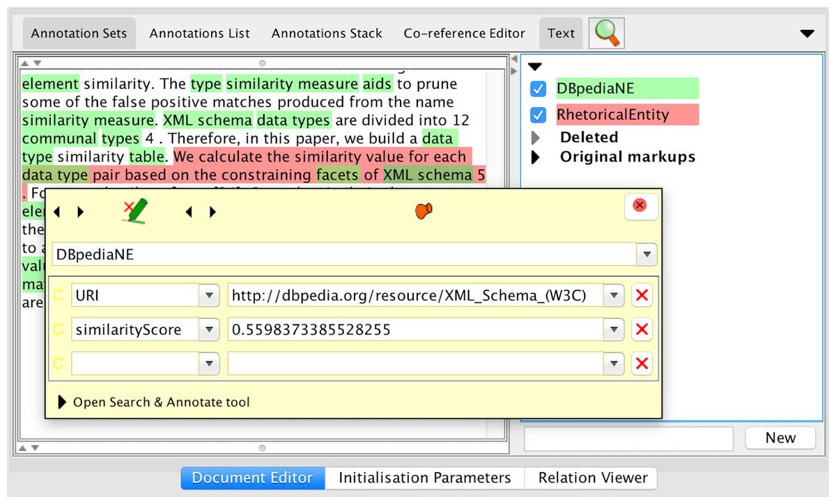Select the red RhetoricalEntity label in the sets list
Viewport: 836px width, 504px height.
pos(626,115)
